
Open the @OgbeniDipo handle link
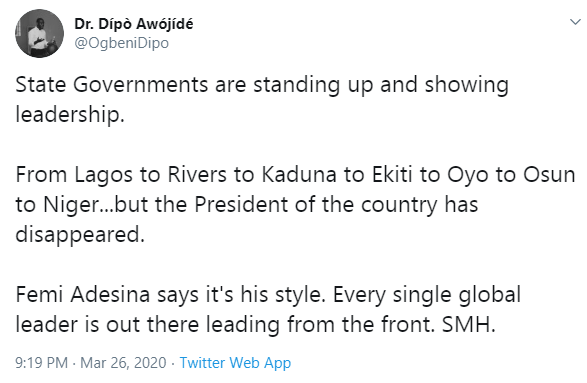click(122, 43)
